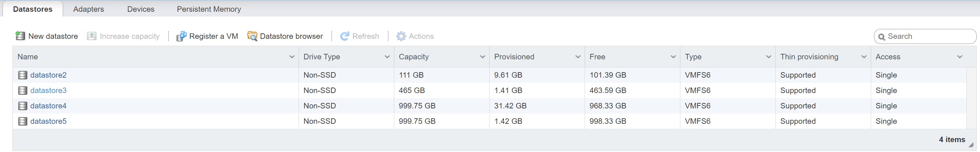Open the Type column dropdown chevron
980x152 pixels.
pos(768,57)
